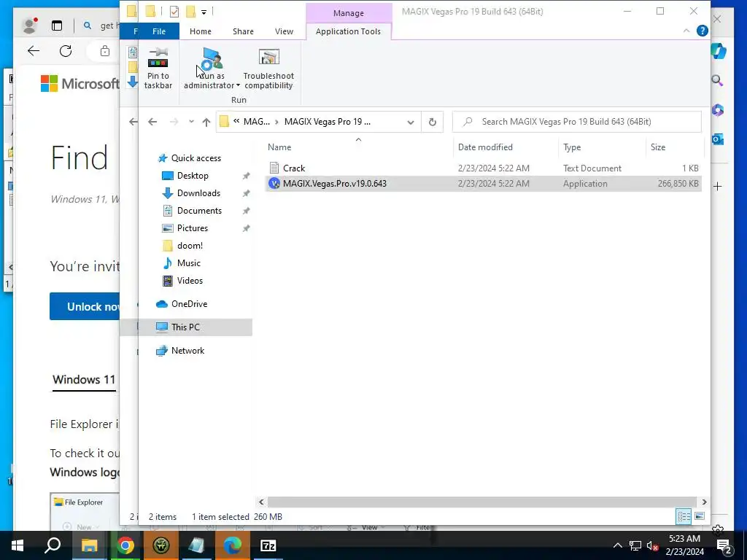
Task: Select the Application Tools tab
Action: pyautogui.click(x=348, y=31)
